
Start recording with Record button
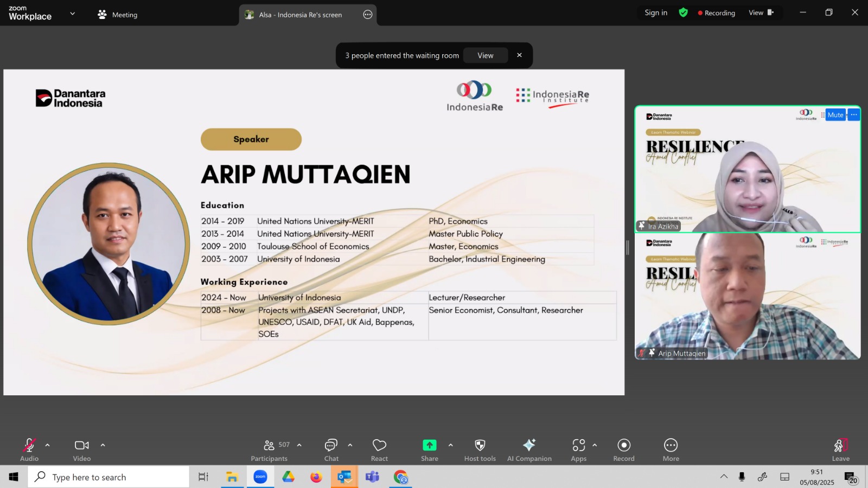tap(624, 445)
